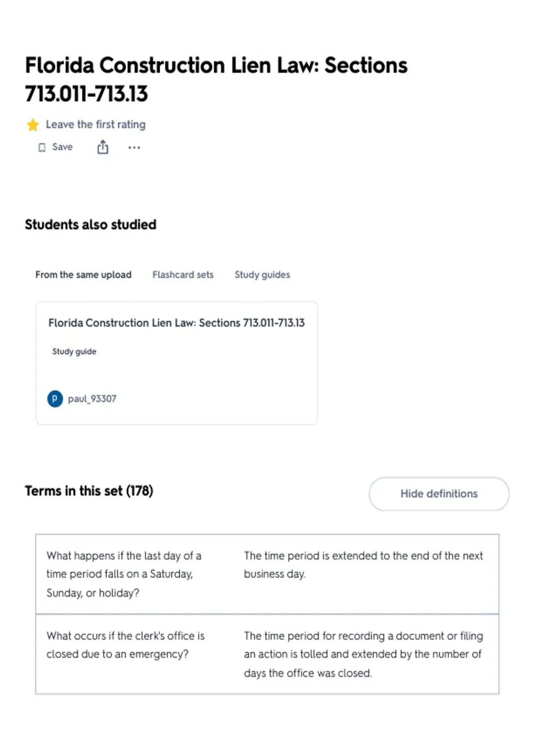The image size is (534, 756).
Task: Open the Florida Construction Lien Law study guide card
Action: (x=177, y=363)
